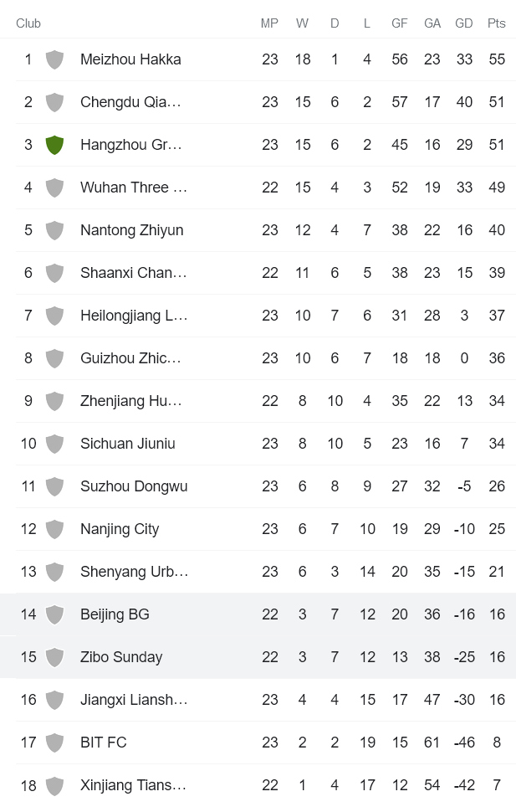The height and width of the screenshot is (812, 516).
Task: Click the BIT FC crest icon
Action: coord(54,743)
